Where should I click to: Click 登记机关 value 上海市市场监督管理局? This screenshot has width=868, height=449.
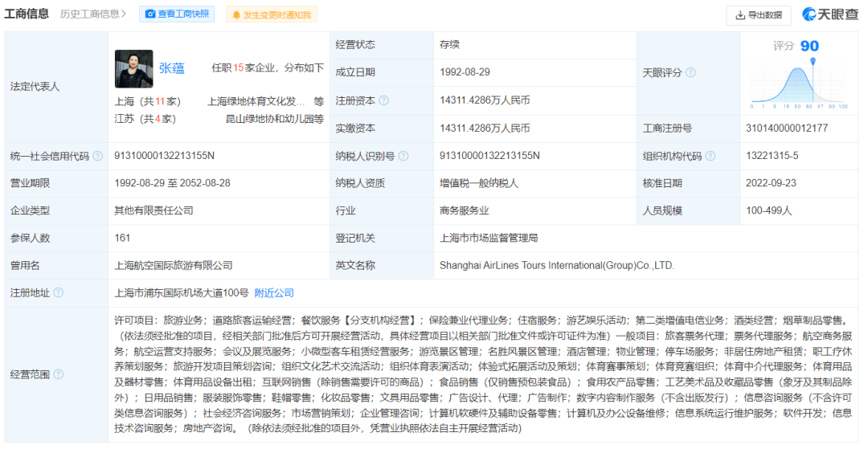click(x=489, y=238)
